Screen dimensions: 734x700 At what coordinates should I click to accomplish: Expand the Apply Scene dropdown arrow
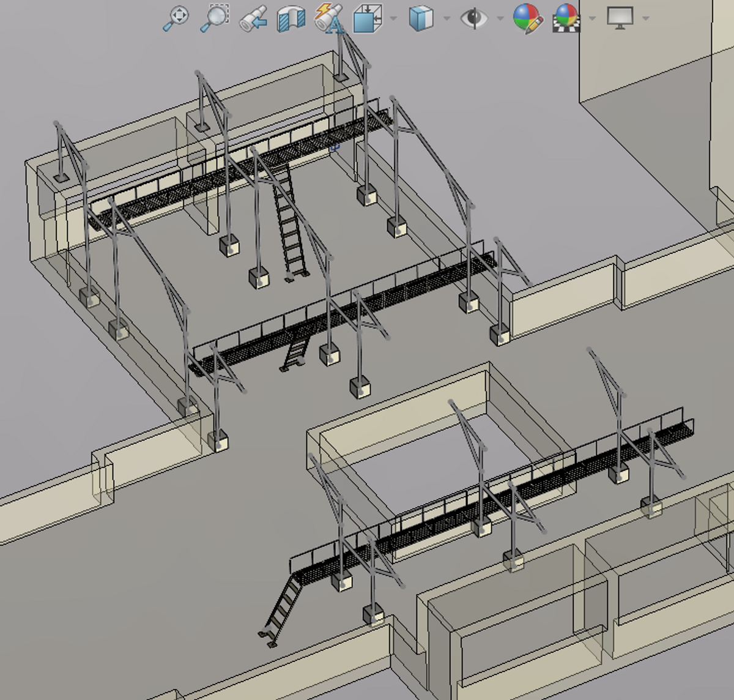(592, 18)
